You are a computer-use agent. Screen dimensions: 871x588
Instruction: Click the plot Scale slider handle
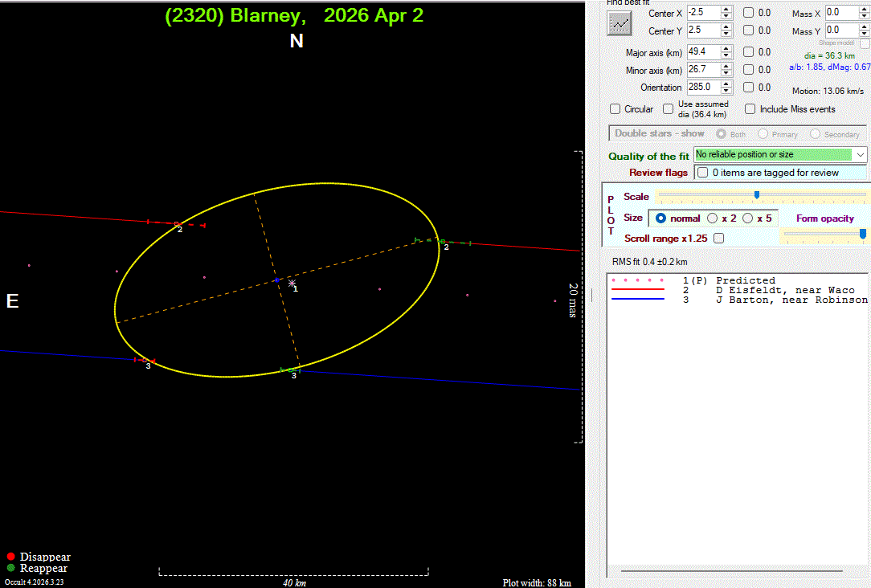tap(756, 195)
